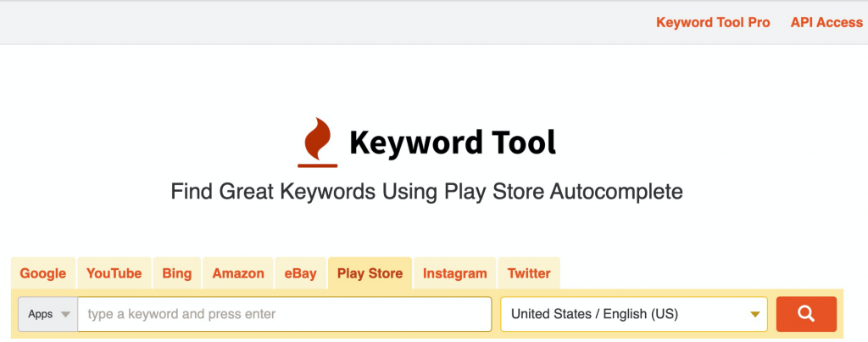Image resolution: width=868 pixels, height=342 pixels.
Task: Switch to the Twitter tab
Action: tap(529, 273)
